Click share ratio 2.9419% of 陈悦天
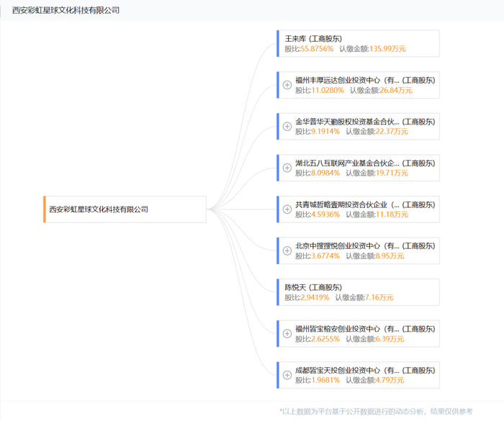Screen dimensions: 504x421 click(315, 297)
